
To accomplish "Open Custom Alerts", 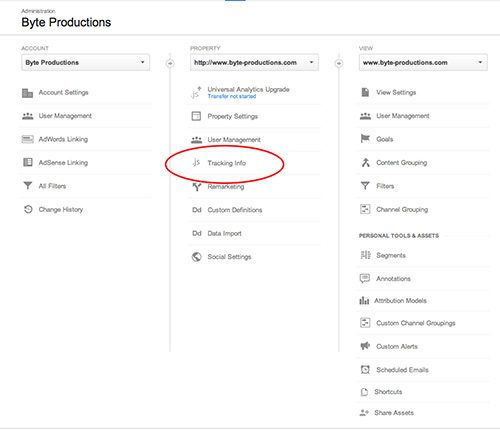I will pos(397,346).
